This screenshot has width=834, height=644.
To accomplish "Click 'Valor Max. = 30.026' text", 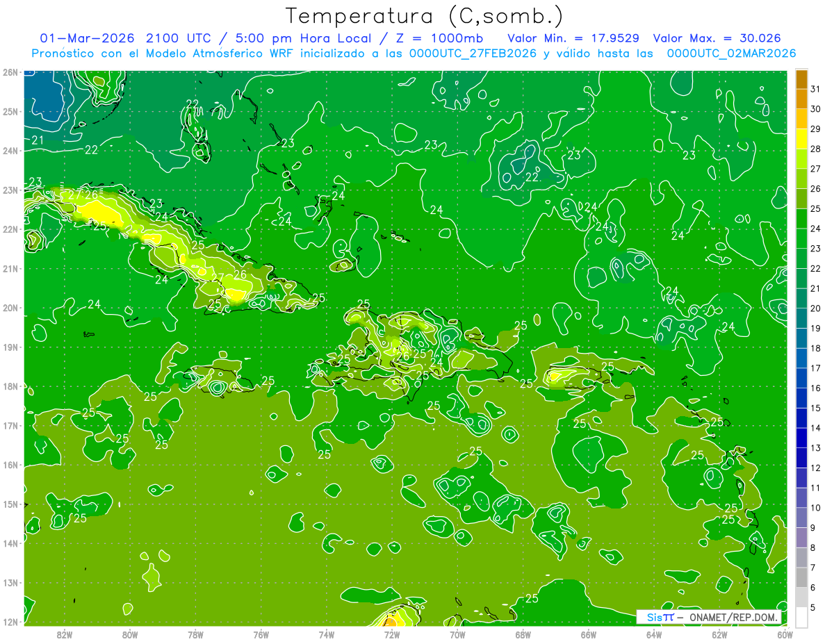I will click(x=717, y=38).
